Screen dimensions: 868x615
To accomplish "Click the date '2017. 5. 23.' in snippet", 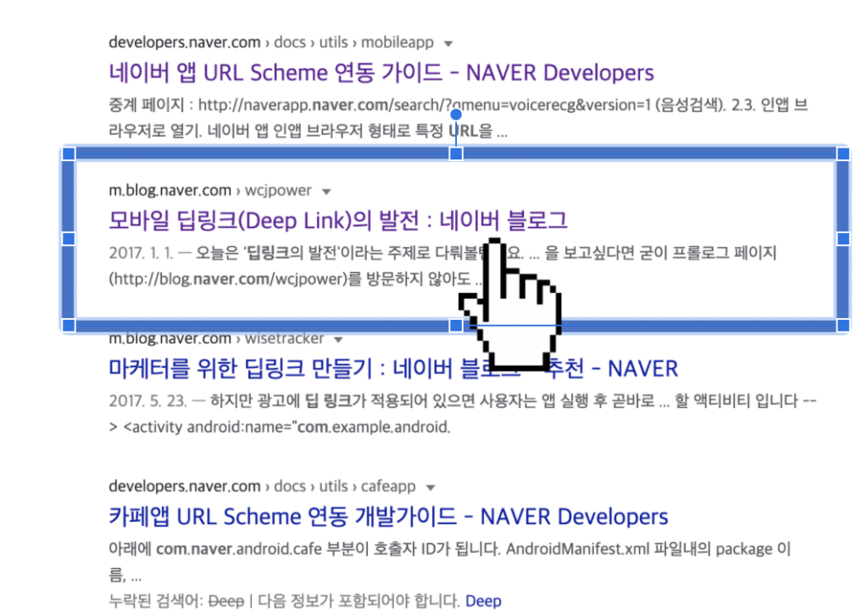I will tap(147, 401).
